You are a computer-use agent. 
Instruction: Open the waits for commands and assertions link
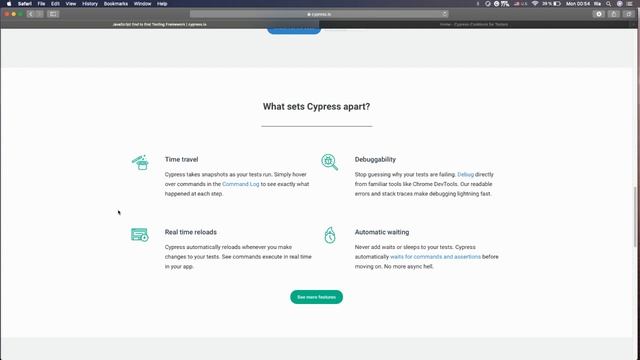pos(435,257)
